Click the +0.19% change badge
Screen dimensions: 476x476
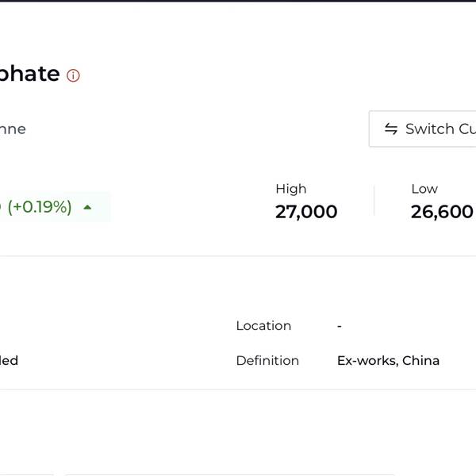(40, 207)
